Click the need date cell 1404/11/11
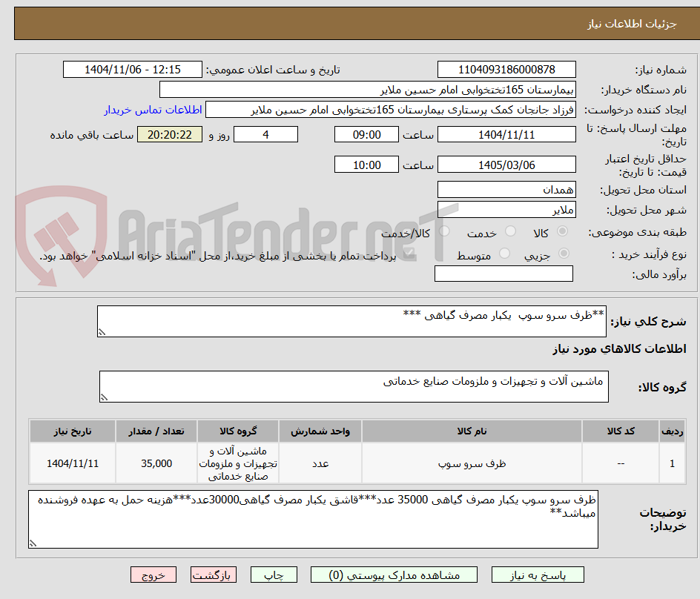 73,463
